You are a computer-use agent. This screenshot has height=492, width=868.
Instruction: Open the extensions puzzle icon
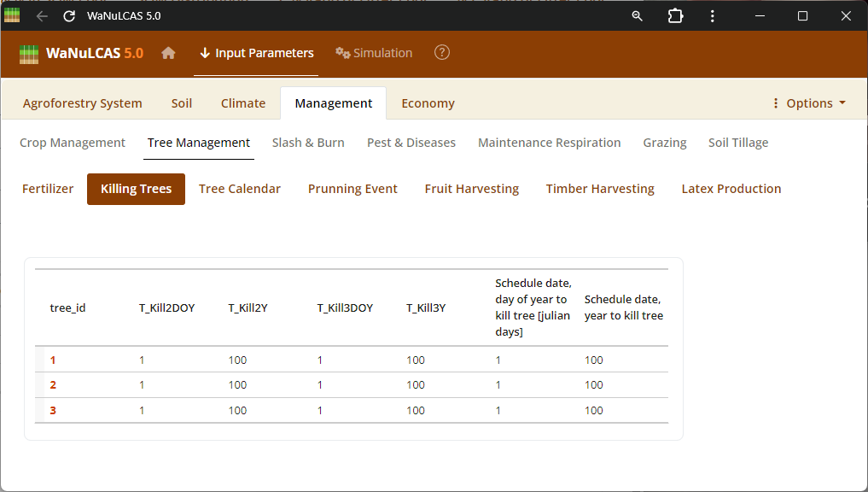point(675,16)
